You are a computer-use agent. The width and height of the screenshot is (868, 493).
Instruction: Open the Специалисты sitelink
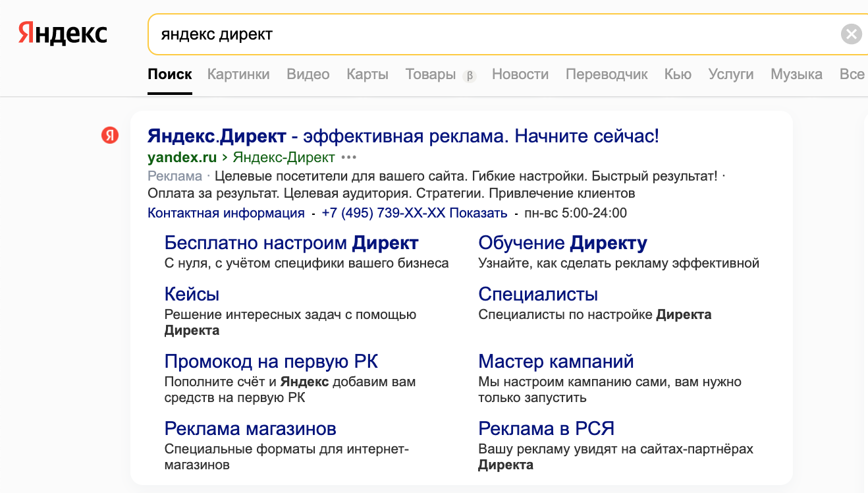click(538, 294)
